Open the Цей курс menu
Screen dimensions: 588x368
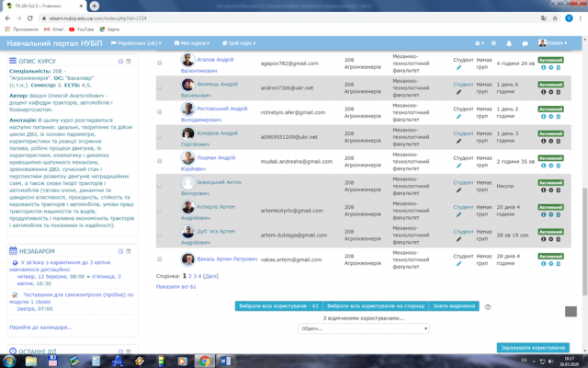pos(242,43)
